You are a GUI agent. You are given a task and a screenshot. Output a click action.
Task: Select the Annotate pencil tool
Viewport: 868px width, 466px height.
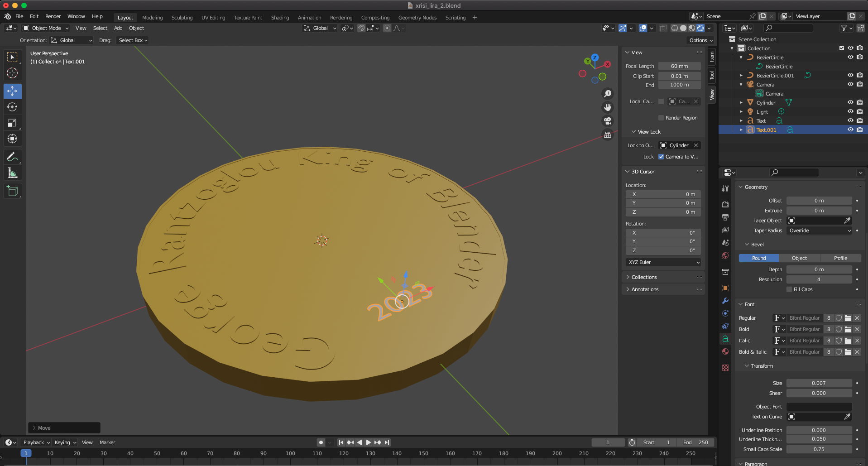tap(12, 157)
